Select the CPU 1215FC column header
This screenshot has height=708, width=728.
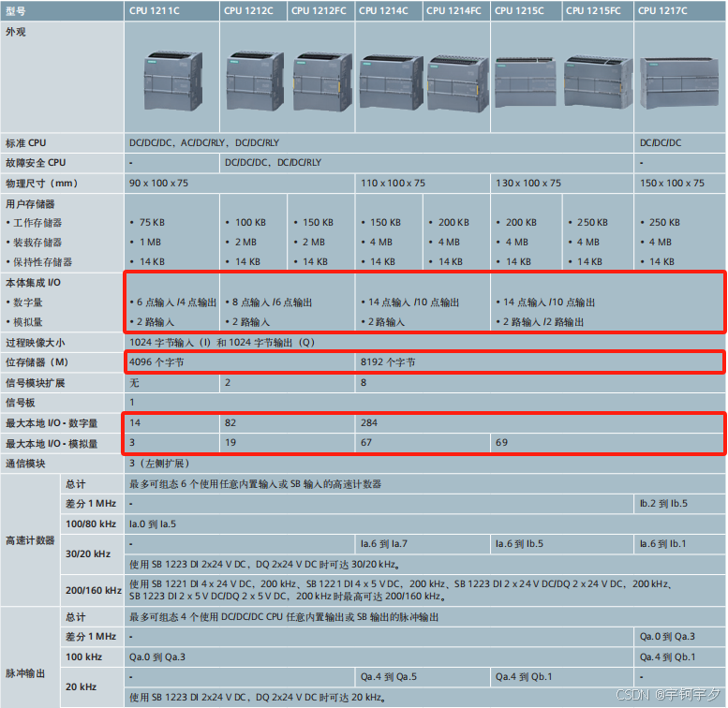(x=598, y=10)
